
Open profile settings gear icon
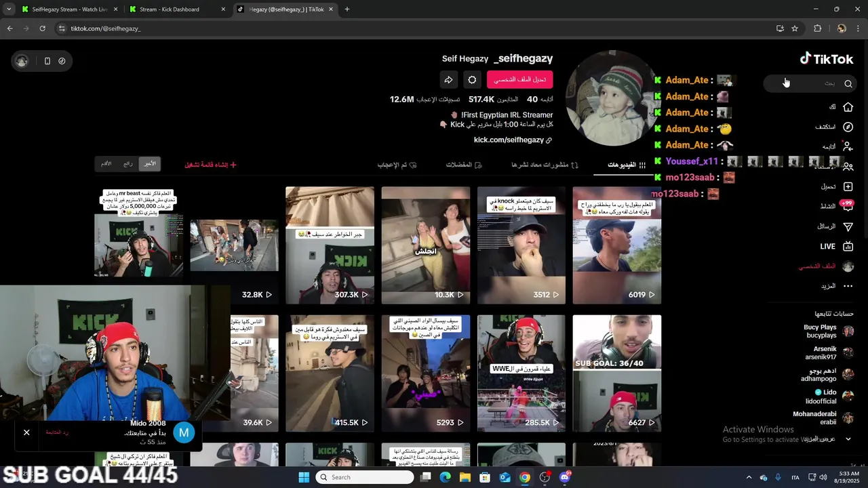click(472, 80)
